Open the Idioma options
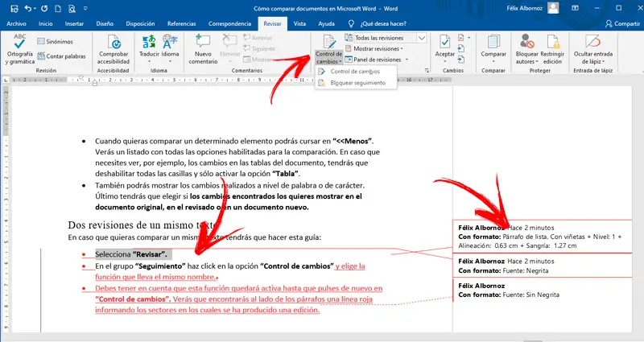Screen dimensions: 644x342 (x=170, y=49)
